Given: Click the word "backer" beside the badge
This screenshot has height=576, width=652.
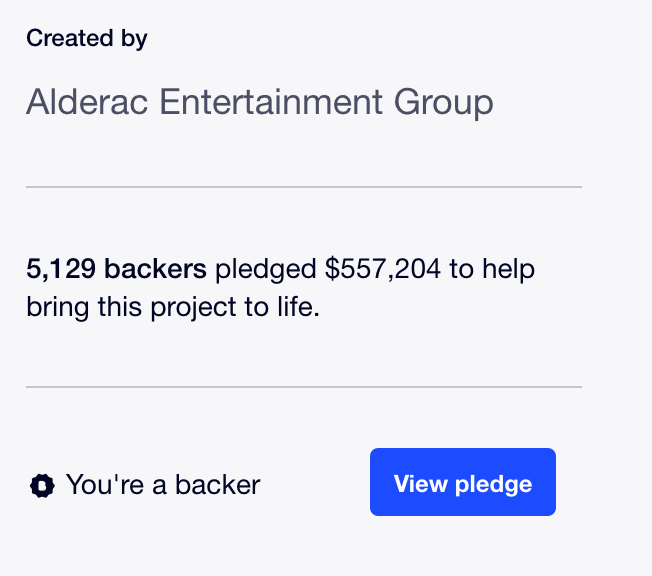Looking at the screenshot, I should 217,485.
